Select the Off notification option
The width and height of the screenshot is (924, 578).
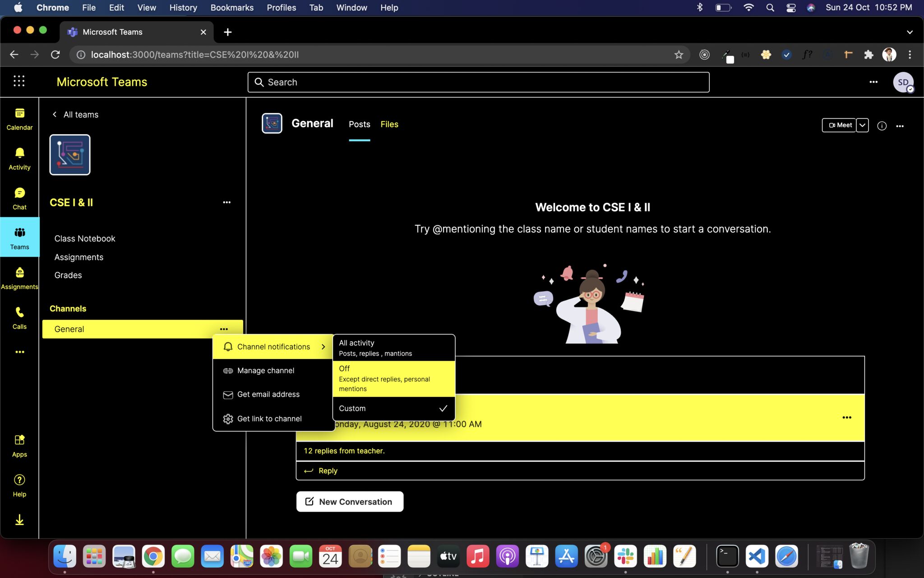click(x=393, y=378)
